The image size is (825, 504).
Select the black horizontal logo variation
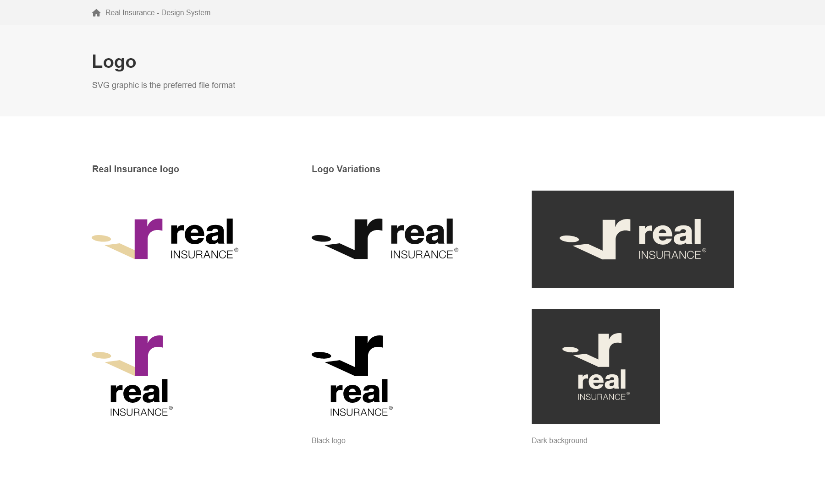click(x=385, y=239)
